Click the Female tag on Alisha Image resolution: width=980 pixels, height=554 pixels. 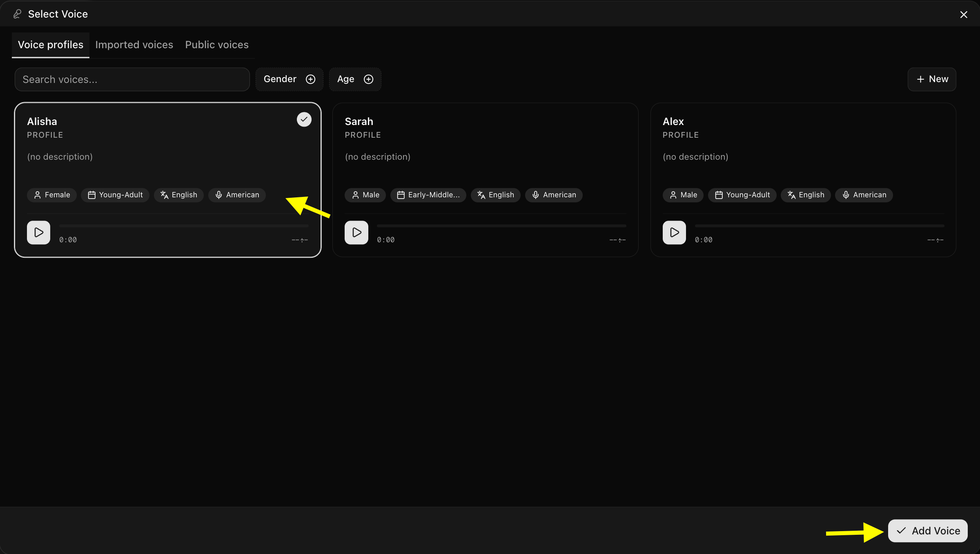52,195
